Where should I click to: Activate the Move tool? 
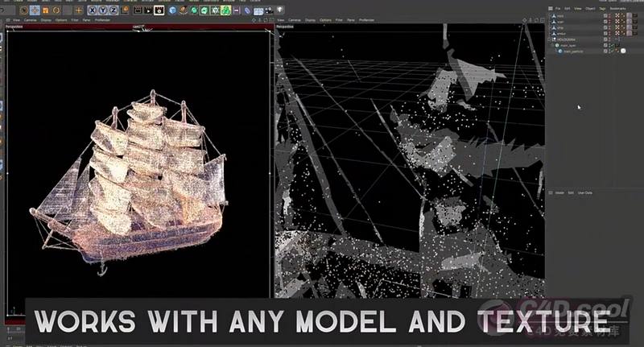35,10
